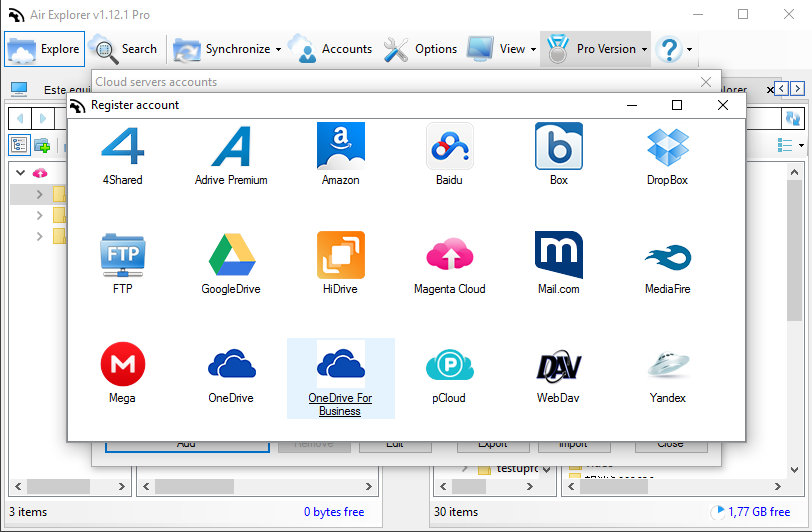The image size is (812, 532).
Task: Click the left tree horizontal scrollbar
Action: [58, 486]
